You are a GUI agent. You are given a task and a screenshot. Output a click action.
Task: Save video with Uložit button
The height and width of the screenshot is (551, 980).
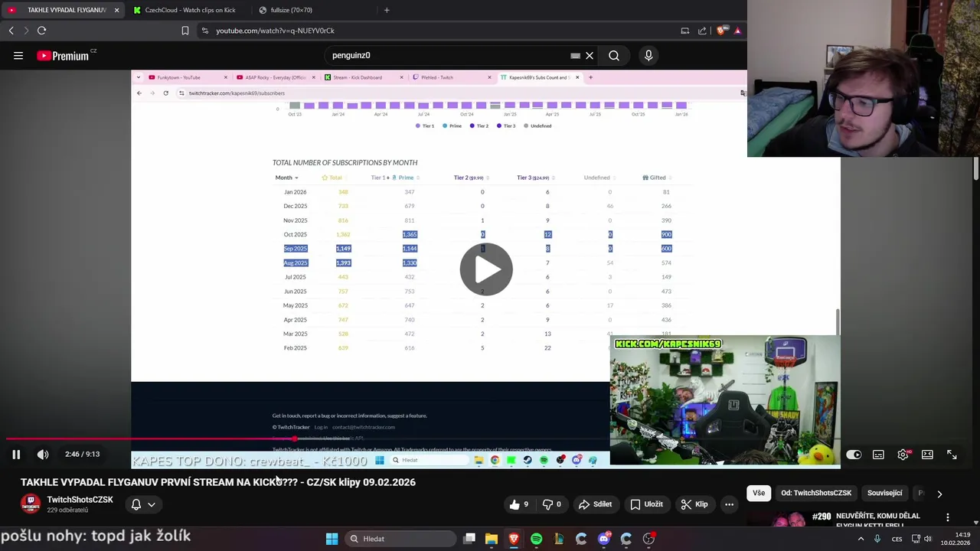(646, 504)
